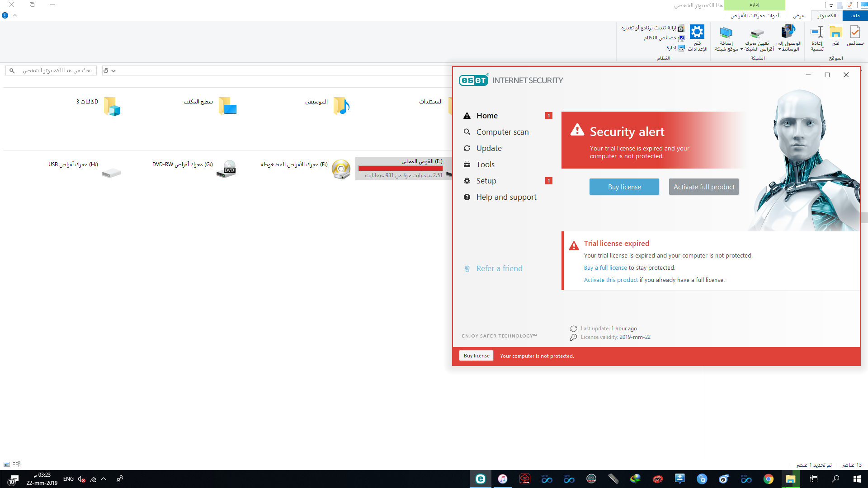Screen dimensions: 868x488
Task: Switch to the View (عرض) ribbon tab
Action: click(x=798, y=15)
